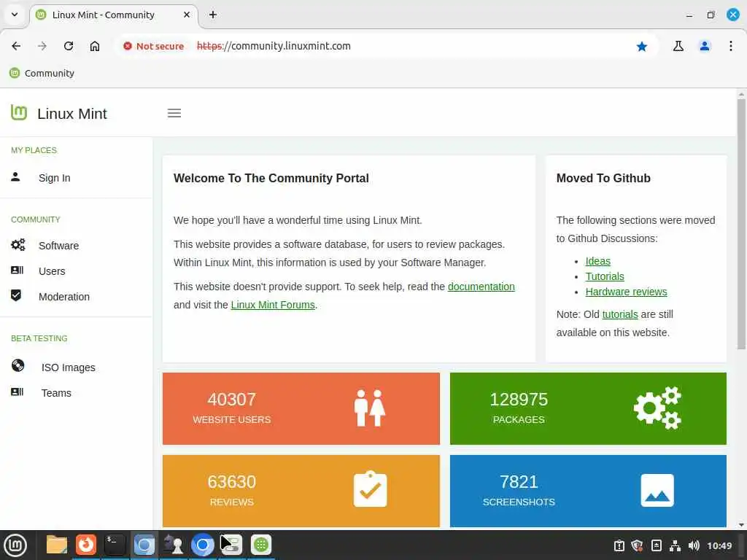Open the browser profile icon
747x560 pixels.
705,46
